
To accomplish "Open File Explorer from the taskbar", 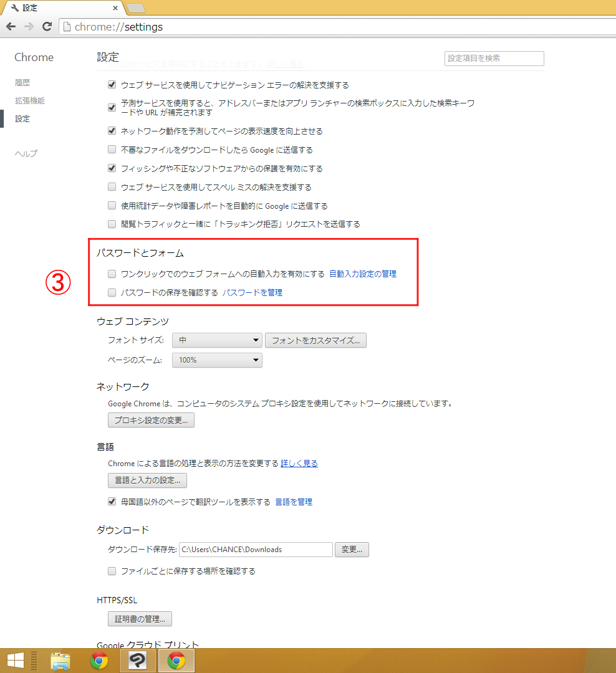I will (x=60, y=661).
